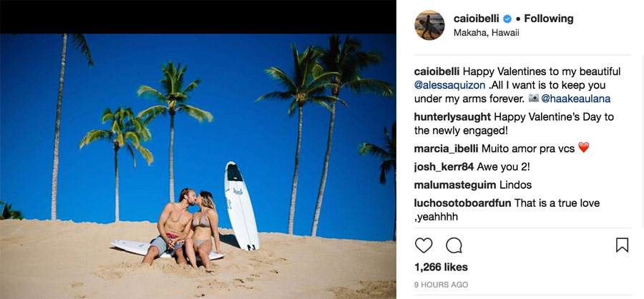Like the post with heart icon
Viewport: 644px width, 299px height.
(x=424, y=245)
